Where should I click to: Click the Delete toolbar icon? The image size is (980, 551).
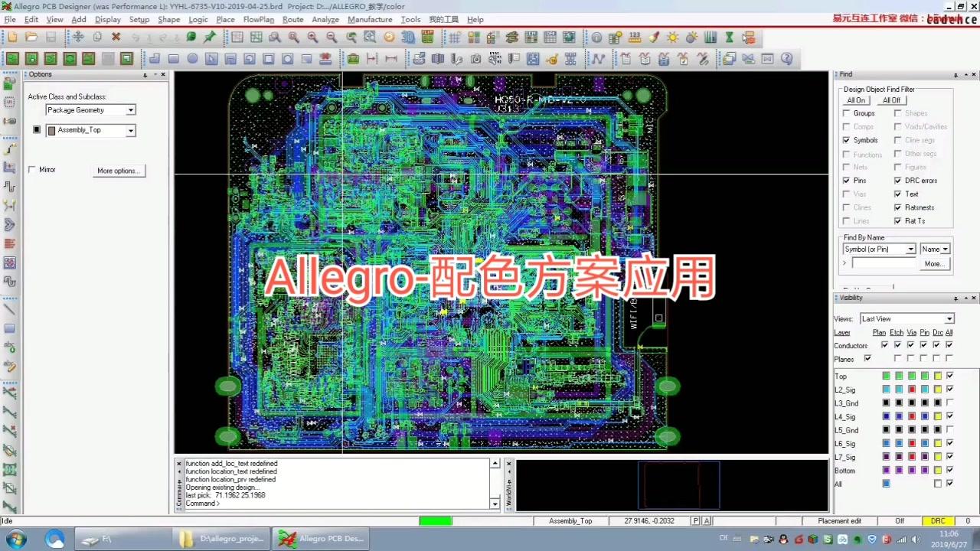[x=116, y=37]
